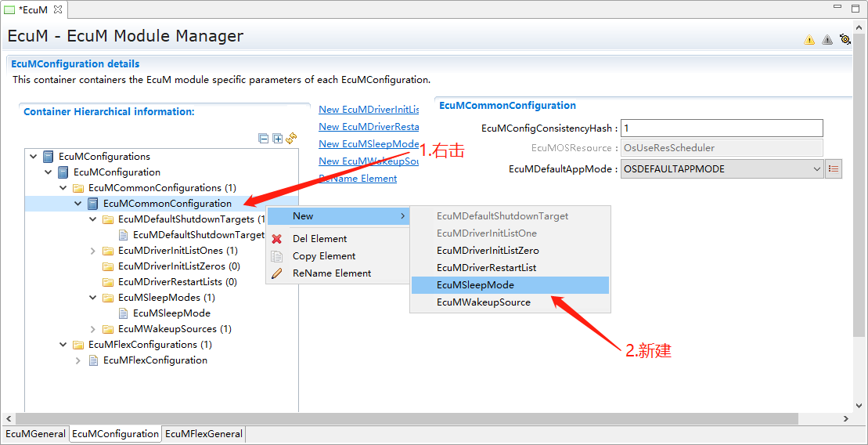This screenshot has width=868, height=445.
Task: Click the gray warning icon in header
Action: (x=827, y=40)
